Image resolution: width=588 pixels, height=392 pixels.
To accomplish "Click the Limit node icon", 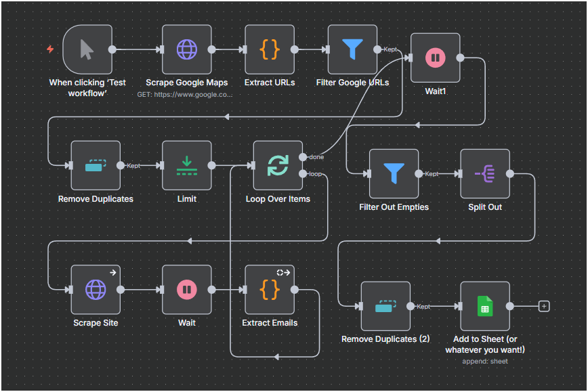I will (187, 165).
